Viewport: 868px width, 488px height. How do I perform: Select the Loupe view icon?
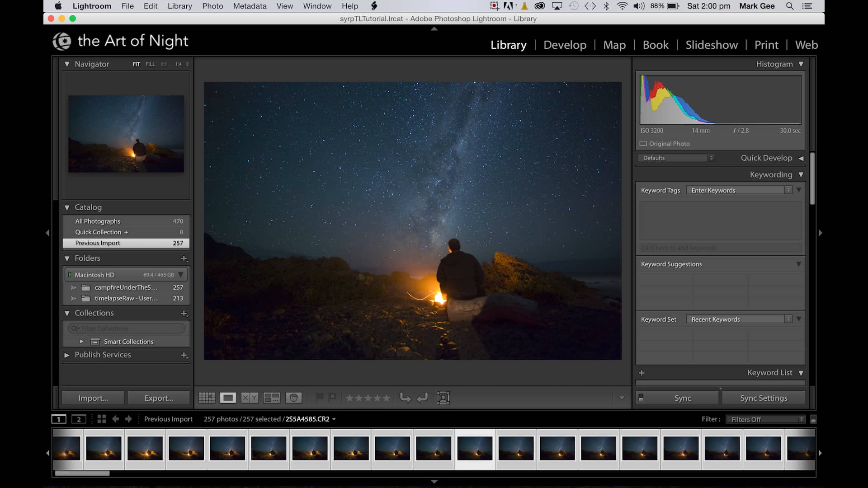[x=228, y=398]
